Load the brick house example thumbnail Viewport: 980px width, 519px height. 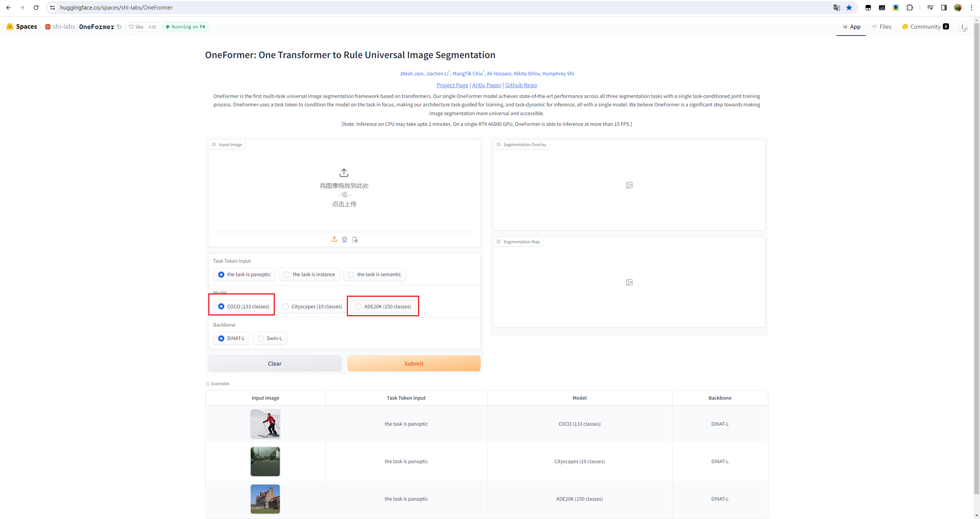pyautogui.click(x=265, y=499)
